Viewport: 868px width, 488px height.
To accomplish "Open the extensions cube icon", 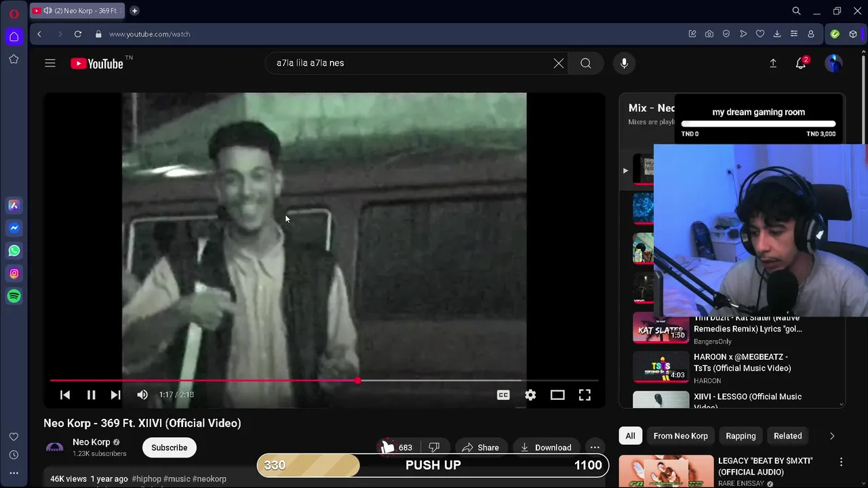I will (x=853, y=34).
